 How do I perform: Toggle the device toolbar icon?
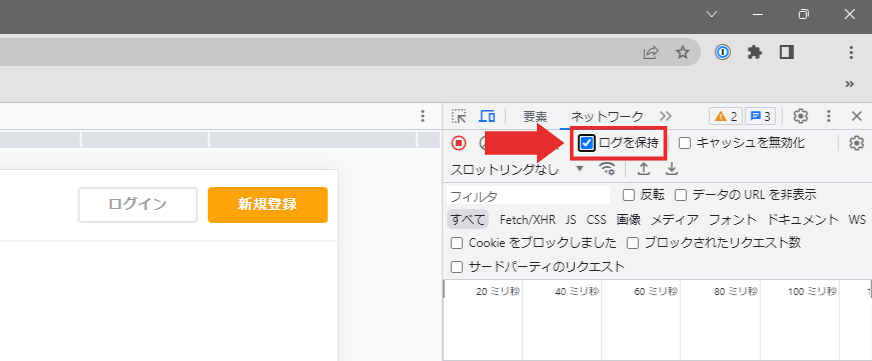point(487,116)
